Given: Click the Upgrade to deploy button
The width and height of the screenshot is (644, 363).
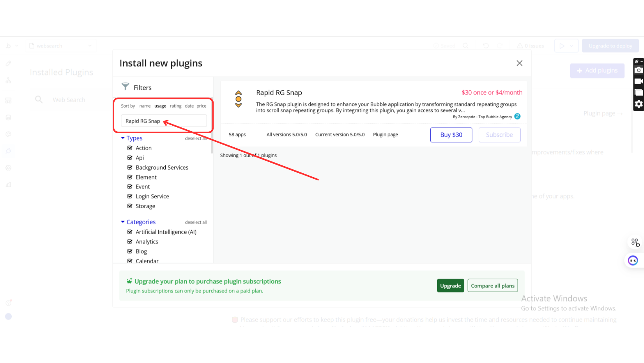Looking at the screenshot, I should (610, 46).
